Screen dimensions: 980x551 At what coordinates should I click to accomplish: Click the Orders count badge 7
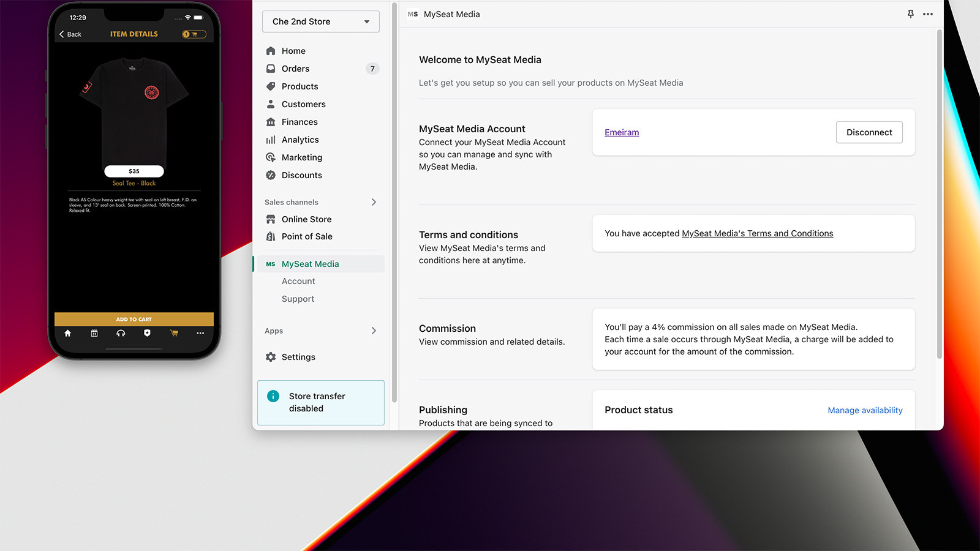click(x=372, y=69)
